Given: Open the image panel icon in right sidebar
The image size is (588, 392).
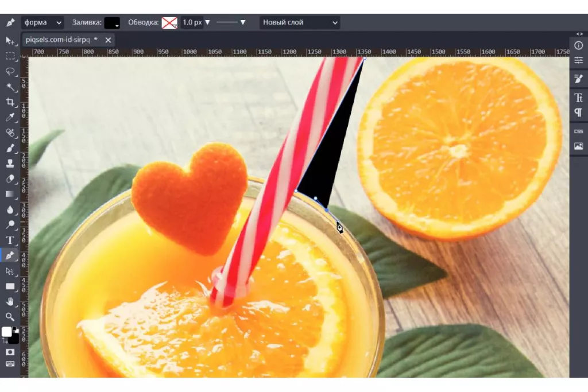Looking at the screenshot, I should tap(579, 146).
